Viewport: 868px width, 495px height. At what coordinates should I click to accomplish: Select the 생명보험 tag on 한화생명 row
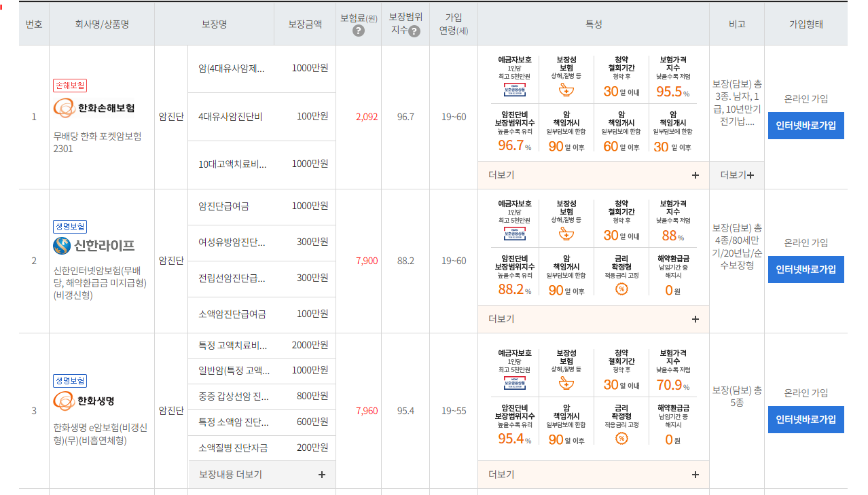click(x=70, y=381)
